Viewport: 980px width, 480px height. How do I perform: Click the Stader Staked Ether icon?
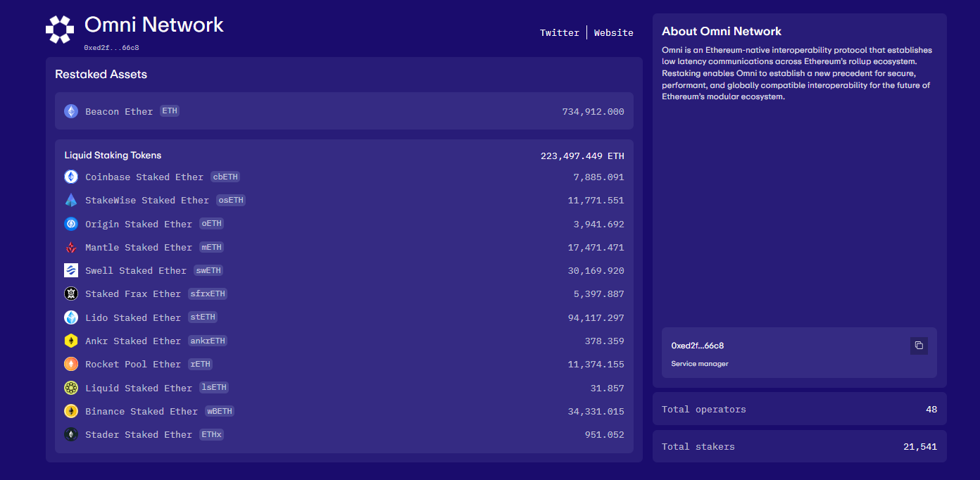(x=71, y=434)
